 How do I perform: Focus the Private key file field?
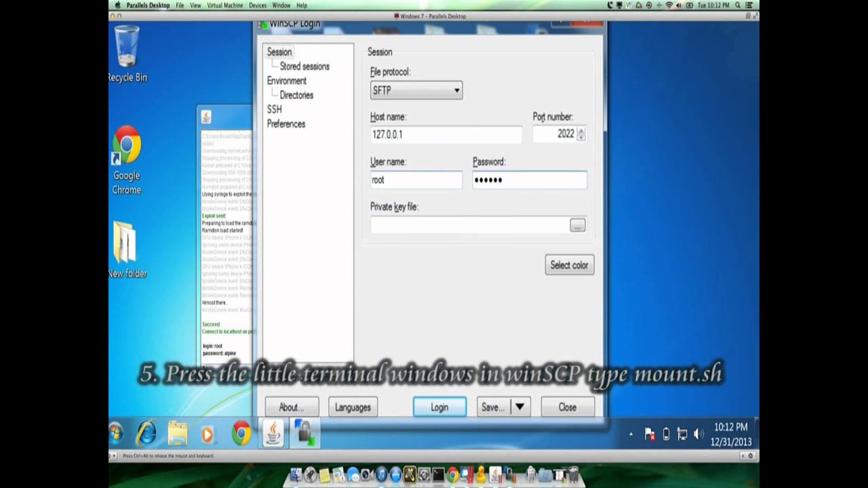[x=469, y=225]
